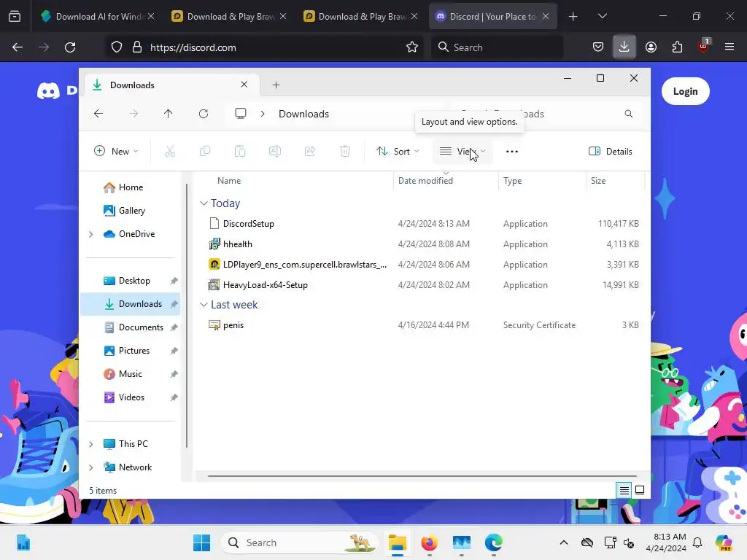Select the hhealth application file
The image size is (747, 560).
click(x=237, y=244)
